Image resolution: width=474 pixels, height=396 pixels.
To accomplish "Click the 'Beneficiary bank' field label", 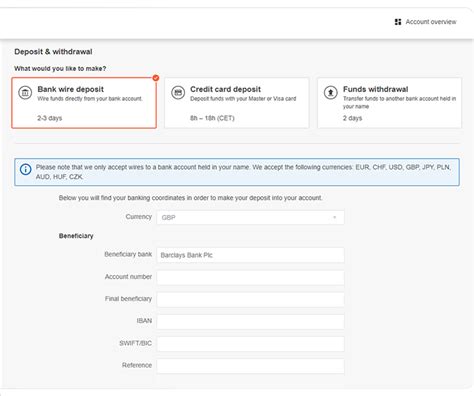I will (x=128, y=254).
